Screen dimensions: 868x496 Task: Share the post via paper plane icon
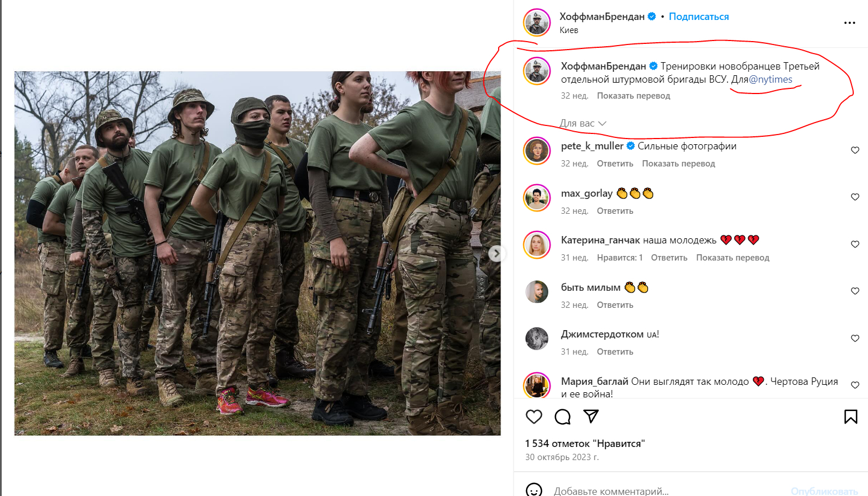[x=591, y=417]
